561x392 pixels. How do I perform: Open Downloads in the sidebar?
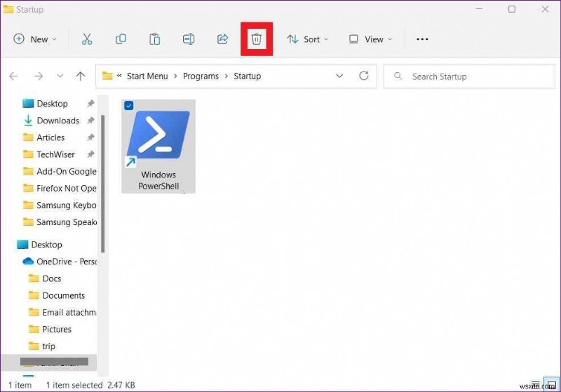click(58, 121)
